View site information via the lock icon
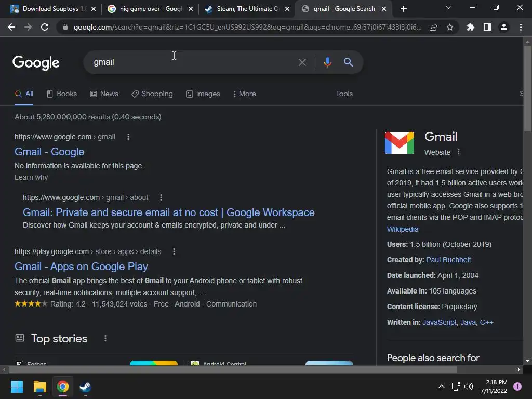The width and height of the screenshot is (532, 399). pyautogui.click(x=65, y=27)
